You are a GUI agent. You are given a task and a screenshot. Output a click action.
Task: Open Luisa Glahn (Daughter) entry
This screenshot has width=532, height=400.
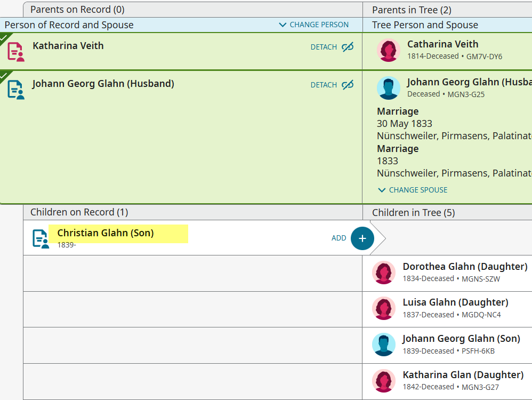click(455, 302)
